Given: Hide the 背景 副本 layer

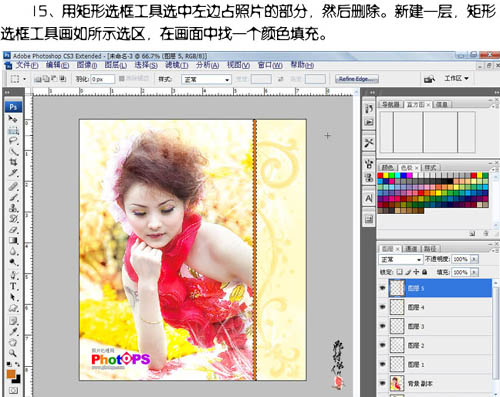Looking at the screenshot, I should click(x=383, y=383).
